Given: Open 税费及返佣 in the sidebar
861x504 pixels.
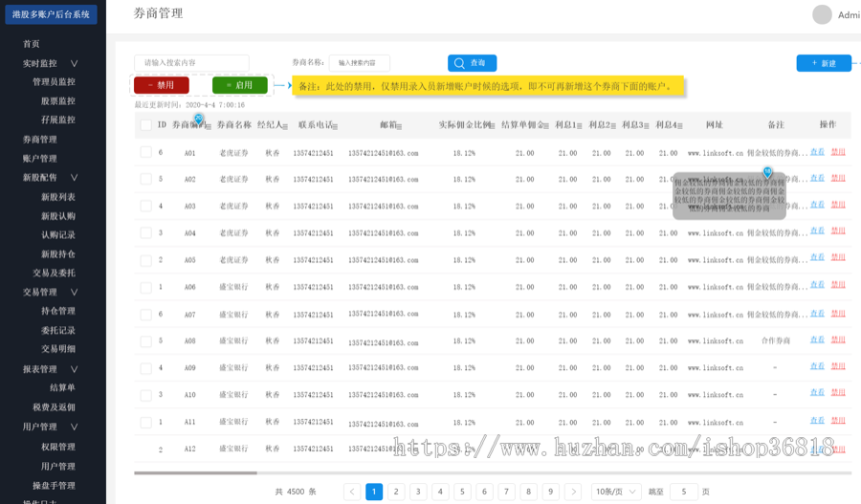Looking at the screenshot, I should [x=54, y=407].
